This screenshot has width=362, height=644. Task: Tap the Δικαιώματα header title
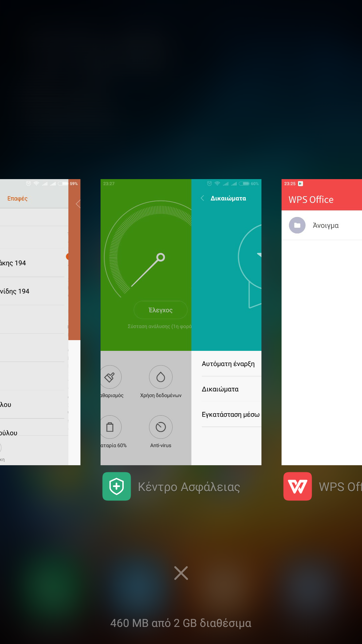click(x=228, y=198)
